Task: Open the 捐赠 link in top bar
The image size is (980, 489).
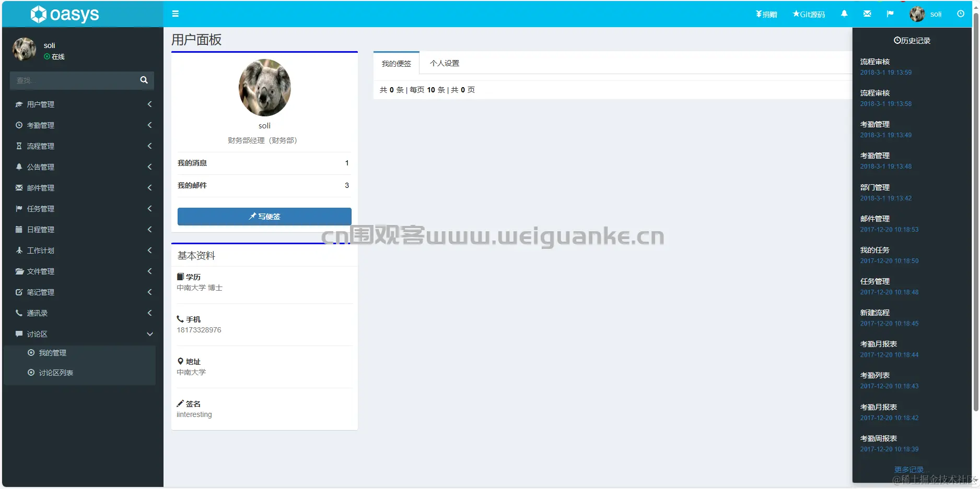Action: [766, 14]
